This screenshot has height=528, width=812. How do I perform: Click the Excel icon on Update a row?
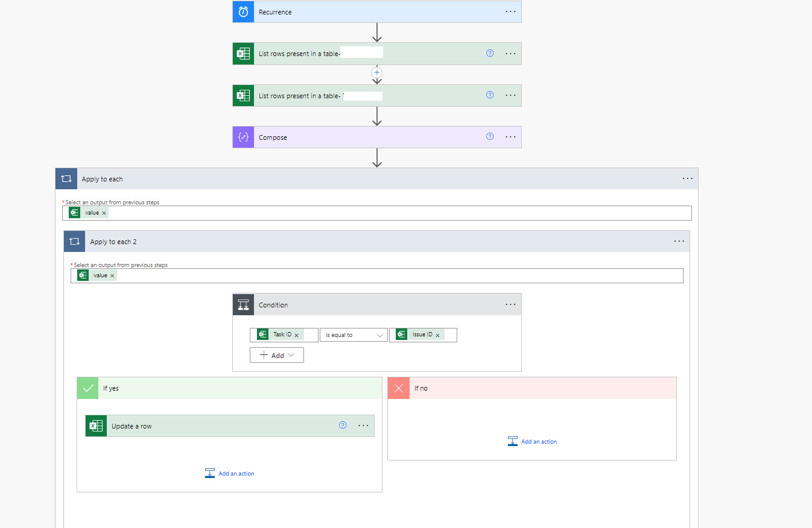click(x=96, y=426)
